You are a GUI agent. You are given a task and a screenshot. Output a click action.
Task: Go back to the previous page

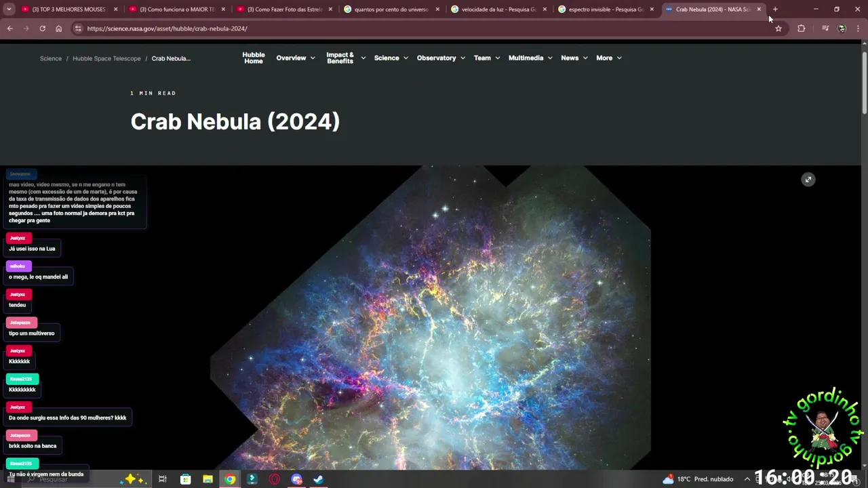(x=9, y=28)
